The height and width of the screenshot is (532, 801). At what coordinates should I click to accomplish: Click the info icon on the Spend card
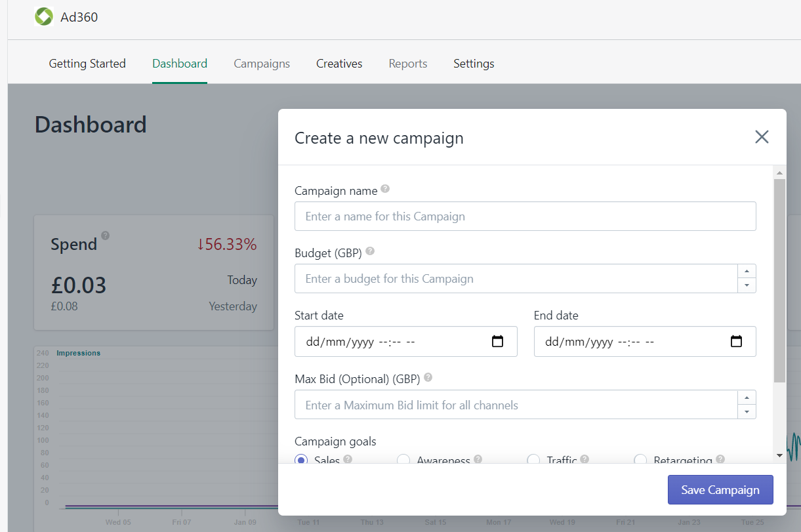[x=106, y=235]
